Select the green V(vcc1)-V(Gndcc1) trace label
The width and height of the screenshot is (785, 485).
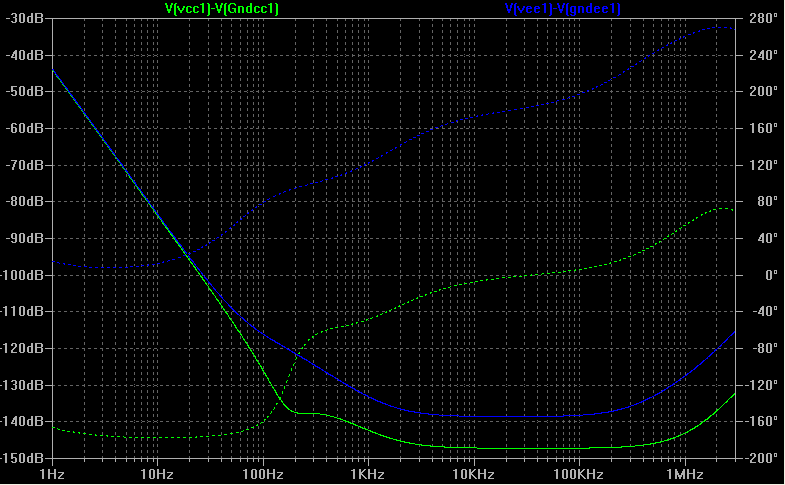222,9
